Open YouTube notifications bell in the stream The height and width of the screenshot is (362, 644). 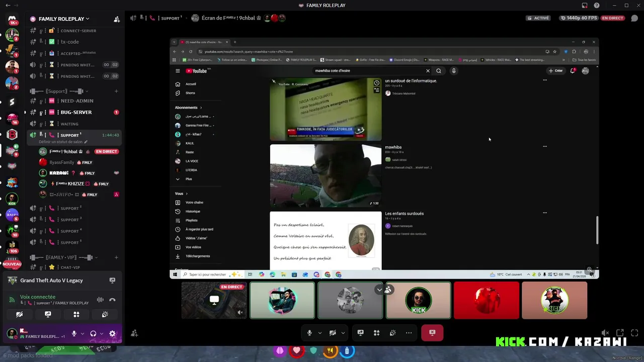(573, 71)
